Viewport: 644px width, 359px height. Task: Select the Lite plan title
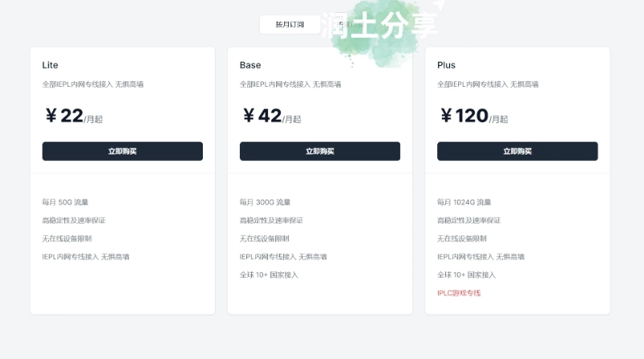pyautogui.click(x=50, y=65)
